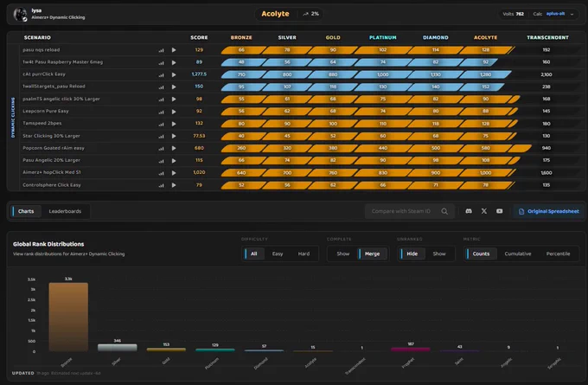Select the Cumulative metric
The image size is (588, 385).
[x=517, y=253]
